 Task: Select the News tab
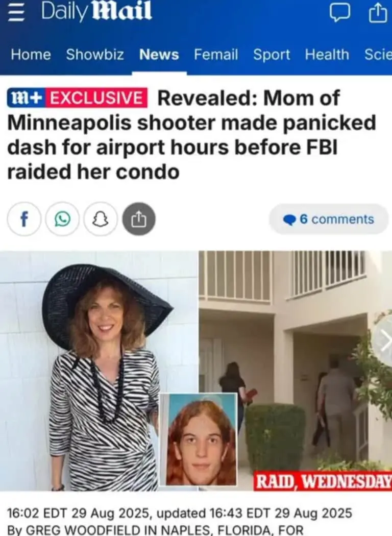click(x=159, y=55)
